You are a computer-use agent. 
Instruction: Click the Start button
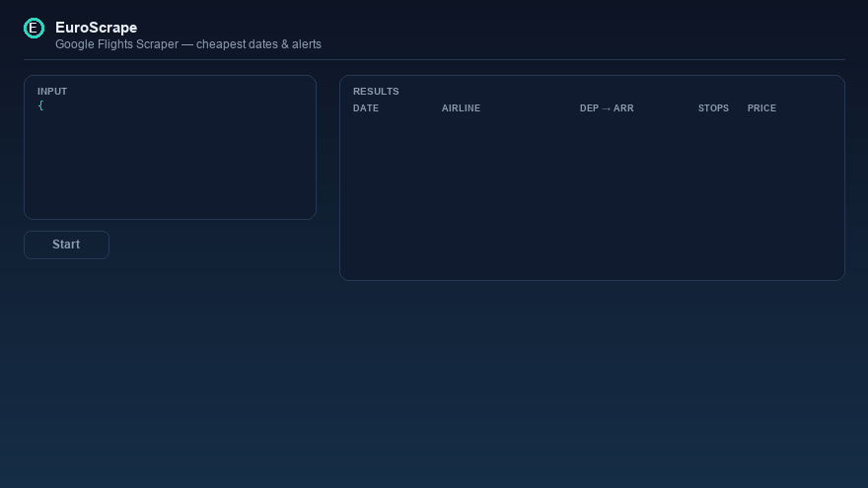66,244
